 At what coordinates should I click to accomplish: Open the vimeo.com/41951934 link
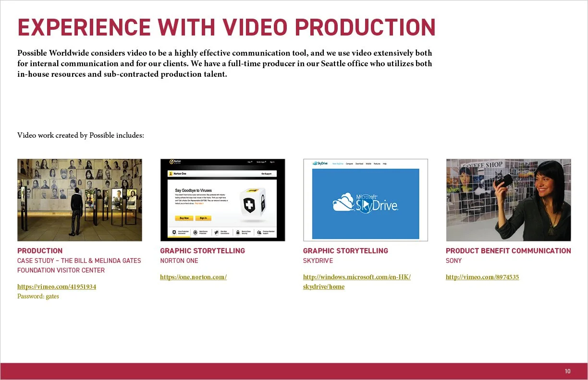pos(57,287)
